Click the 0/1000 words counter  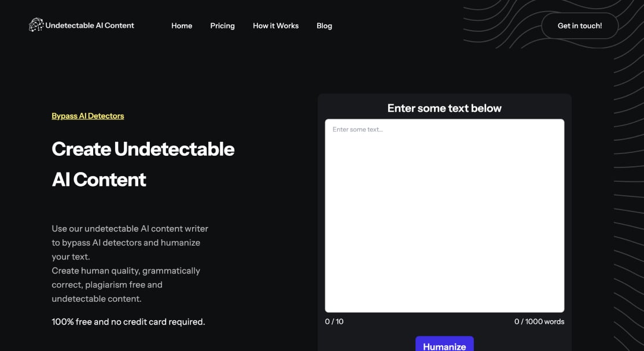[539, 321]
